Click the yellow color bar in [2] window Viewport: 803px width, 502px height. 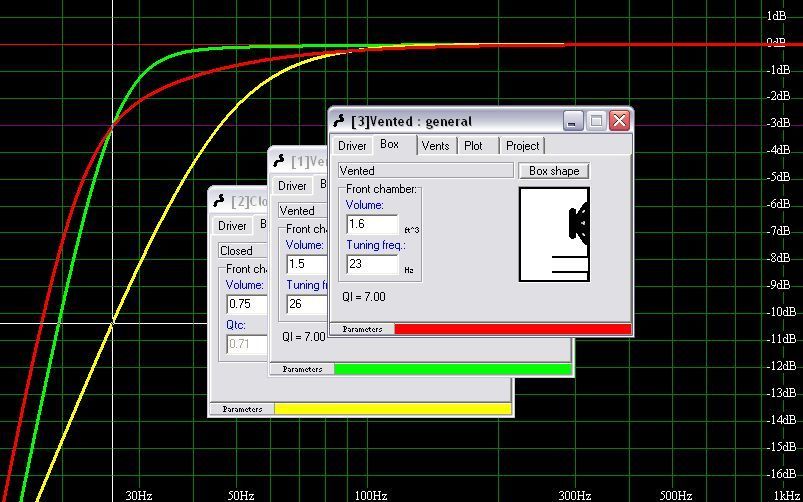(393, 409)
